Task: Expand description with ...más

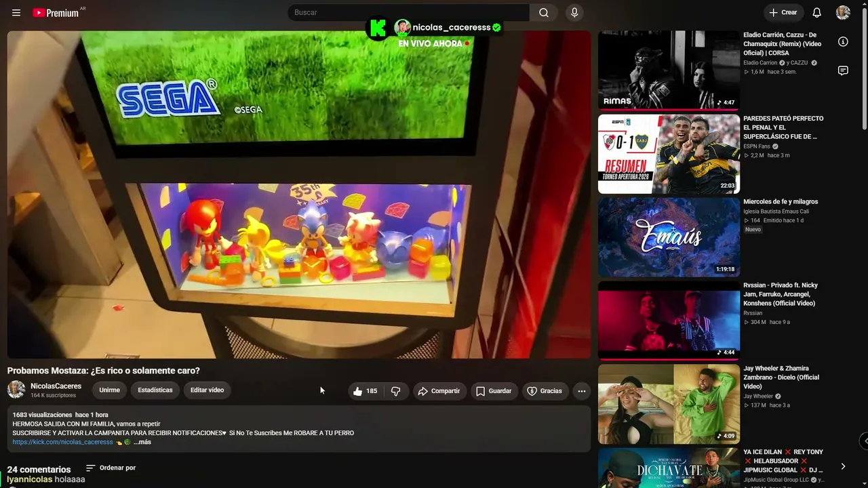Action: coord(142,442)
